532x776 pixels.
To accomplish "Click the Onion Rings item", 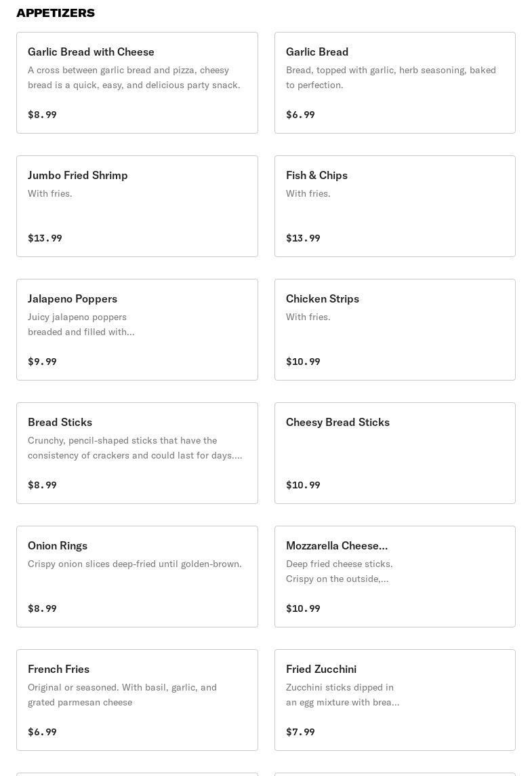I will point(137,577).
